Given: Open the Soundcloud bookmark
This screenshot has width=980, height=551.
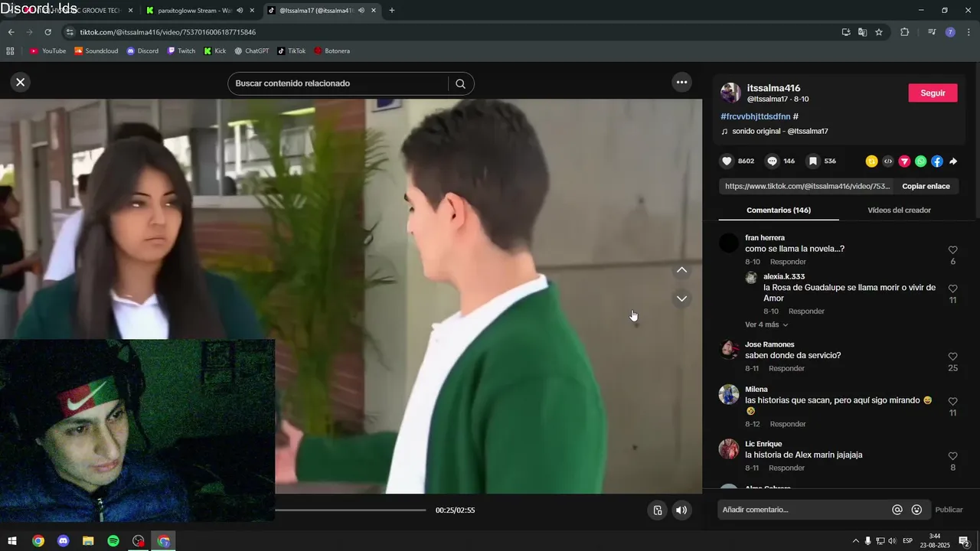Looking at the screenshot, I should pyautogui.click(x=96, y=51).
